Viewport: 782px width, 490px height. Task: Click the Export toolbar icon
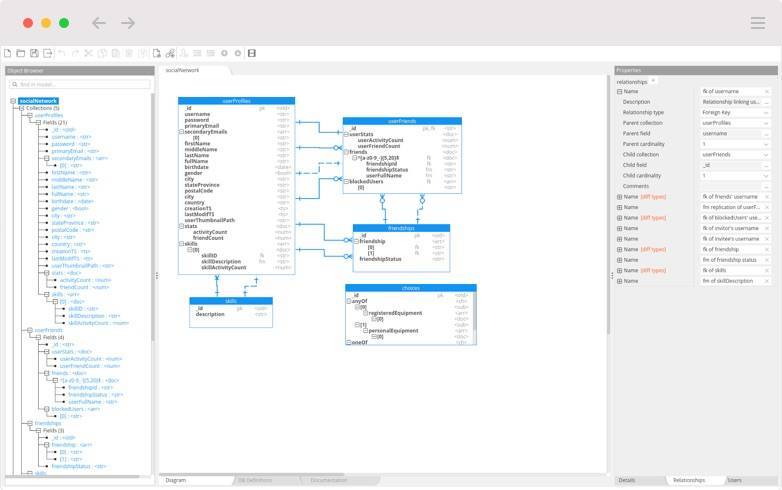(x=48, y=53)
